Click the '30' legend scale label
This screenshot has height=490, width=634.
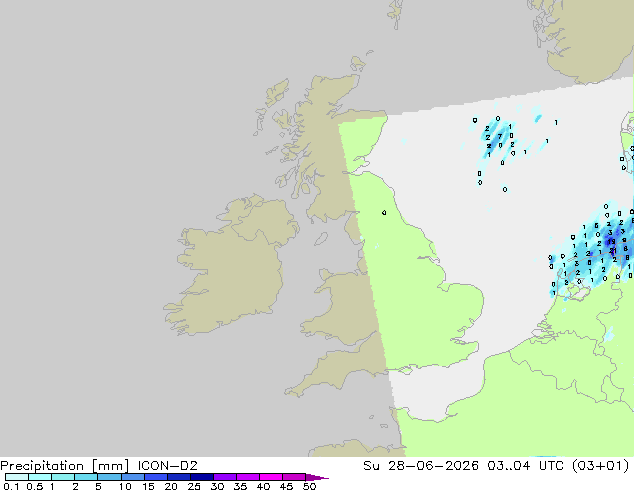coord(217,486)
